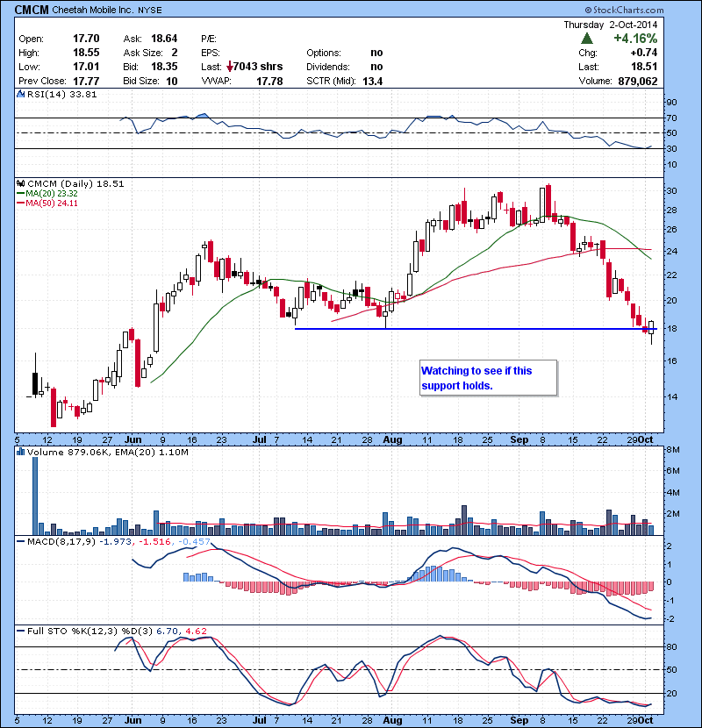Click 'Cheetah Mobile Inc.' company name

[92, 10]
